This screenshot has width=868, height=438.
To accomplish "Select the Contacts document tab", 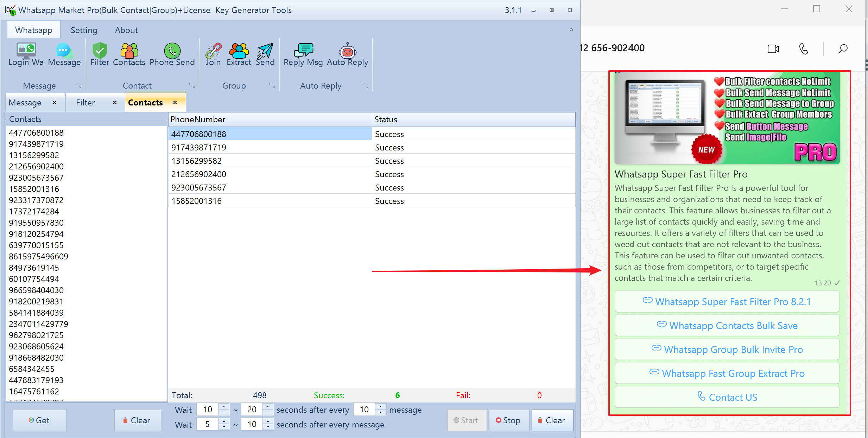I will (145, 103).
